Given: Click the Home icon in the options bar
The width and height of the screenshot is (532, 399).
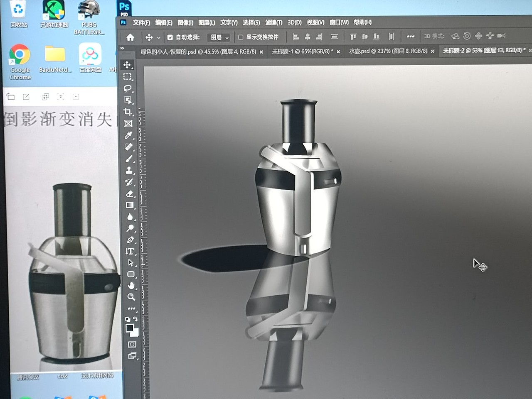Looking at the screenshot, I should (130, 37).
